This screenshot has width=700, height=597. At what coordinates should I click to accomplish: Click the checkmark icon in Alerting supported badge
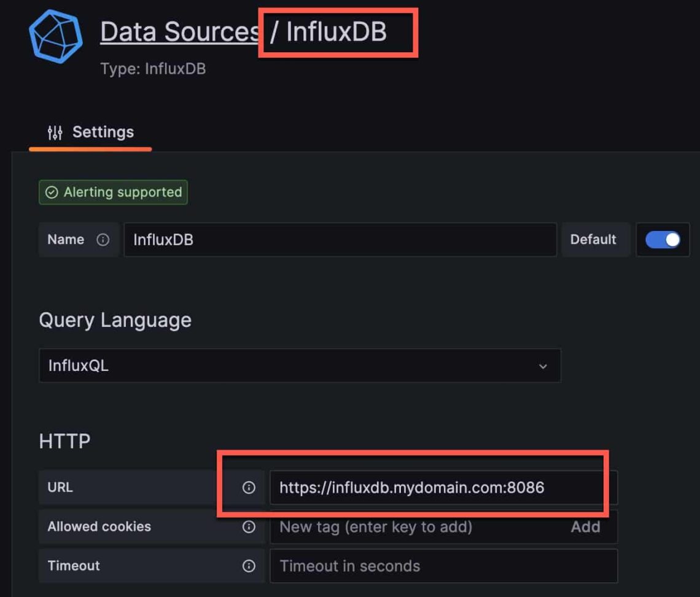(52, 192)
